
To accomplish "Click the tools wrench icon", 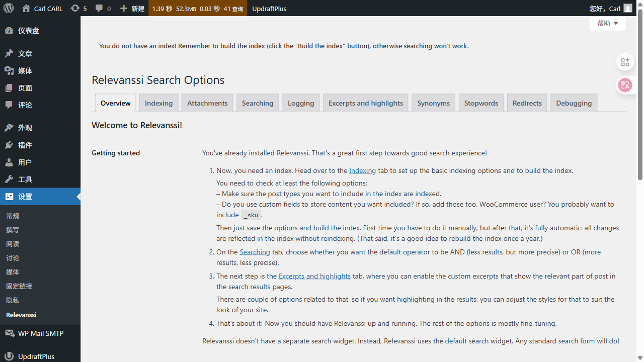I will pyautogui.click(x=9, y=179).
